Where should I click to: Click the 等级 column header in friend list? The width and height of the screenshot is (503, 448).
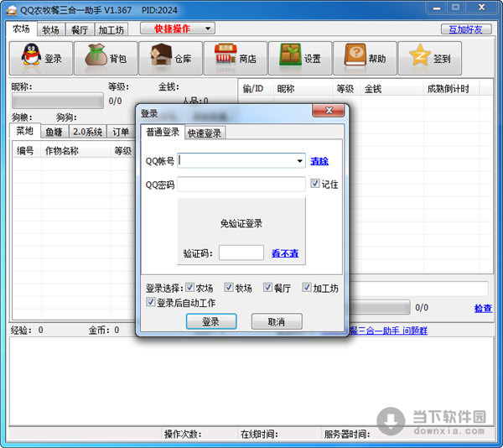[346, 89]
